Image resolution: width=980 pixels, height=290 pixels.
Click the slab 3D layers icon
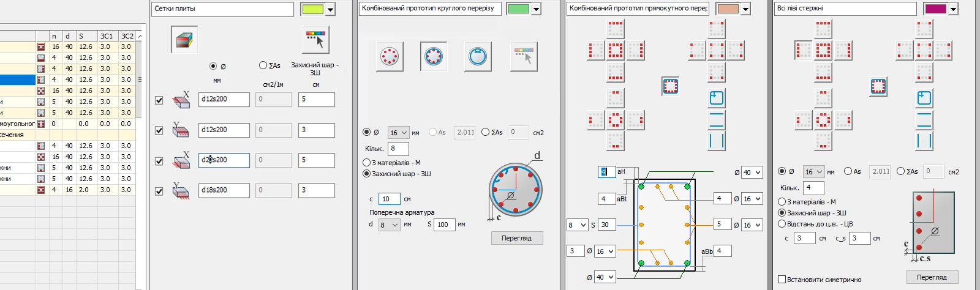click(184, 40)
